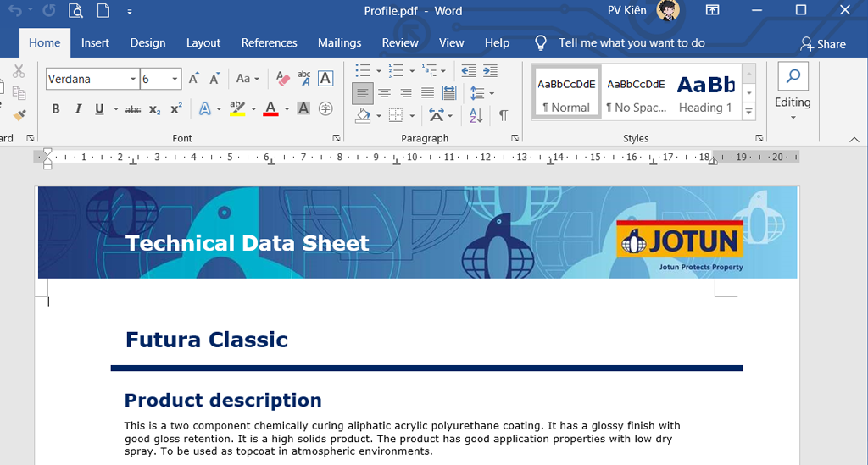The width and height of the screenshot is (868, 465).
Task: Increase font size with Grow Font icon
Action: tap(194, 79)
